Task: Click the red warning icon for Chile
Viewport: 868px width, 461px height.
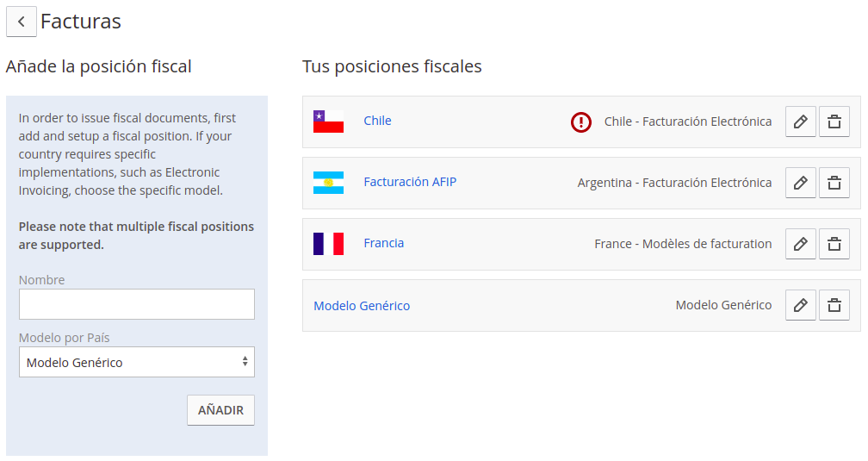Action: tap(580, 121)
